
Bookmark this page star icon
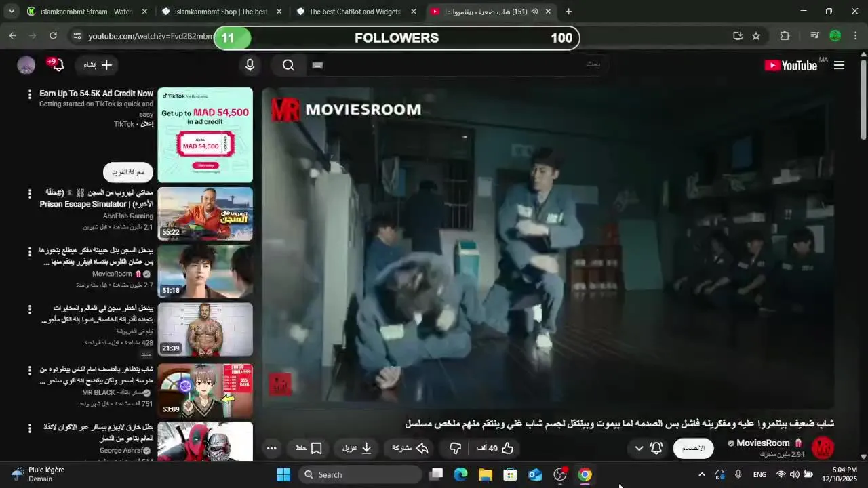pos(756,36)
